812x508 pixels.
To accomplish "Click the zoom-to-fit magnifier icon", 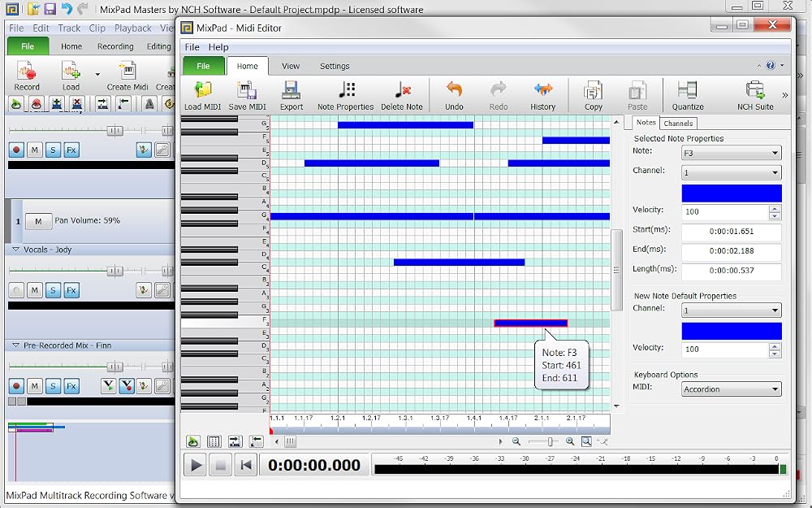I will click(586, 441).
